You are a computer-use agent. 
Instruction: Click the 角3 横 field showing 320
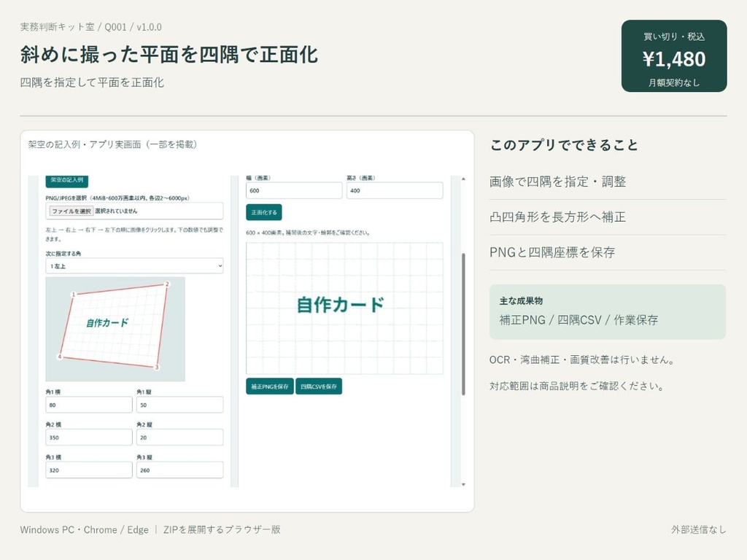point(88,470)
